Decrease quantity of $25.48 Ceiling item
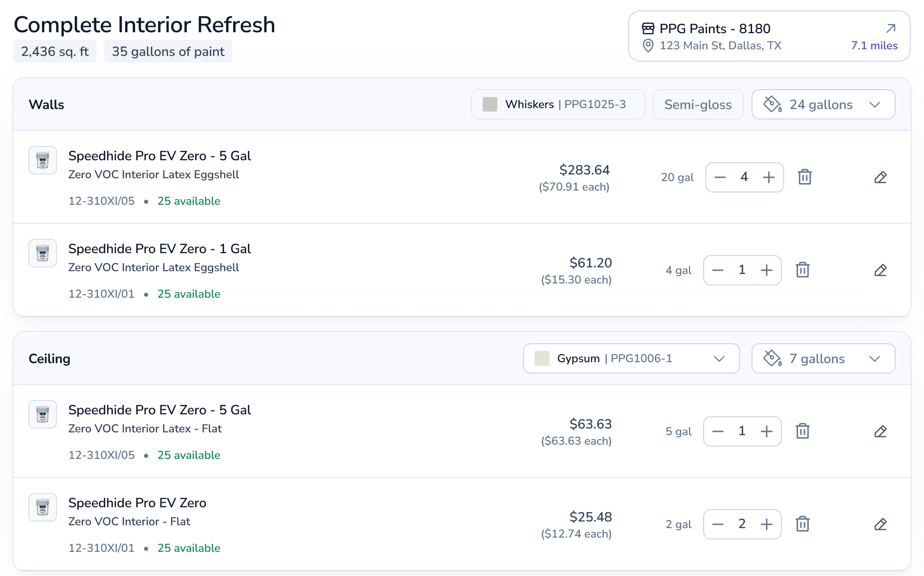Viewport: 924px width, 576px height. (x=717, y=524)
